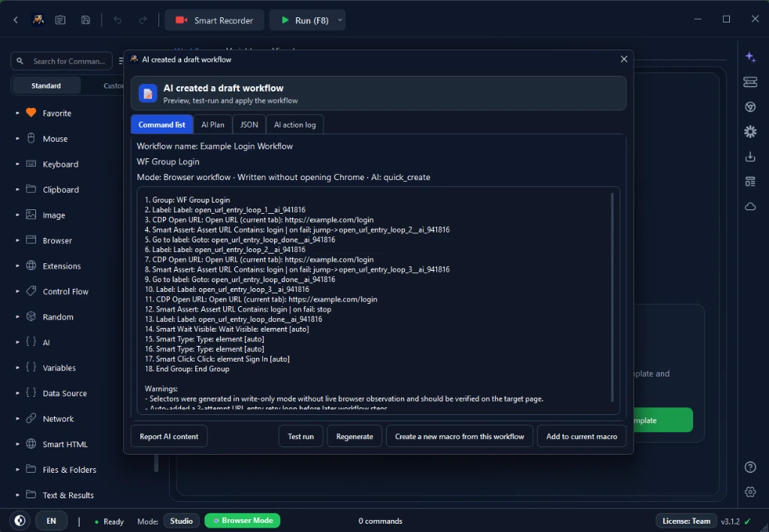Open the Run dropdown arrow
This screenshot has height=532, width=769.
(x=339, y=20)
